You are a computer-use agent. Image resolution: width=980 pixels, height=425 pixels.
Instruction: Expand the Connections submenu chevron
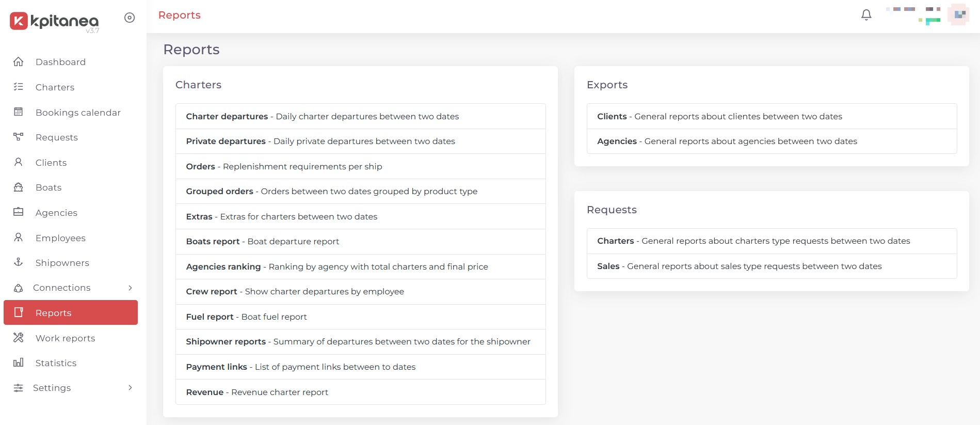(x=130, y=288)
